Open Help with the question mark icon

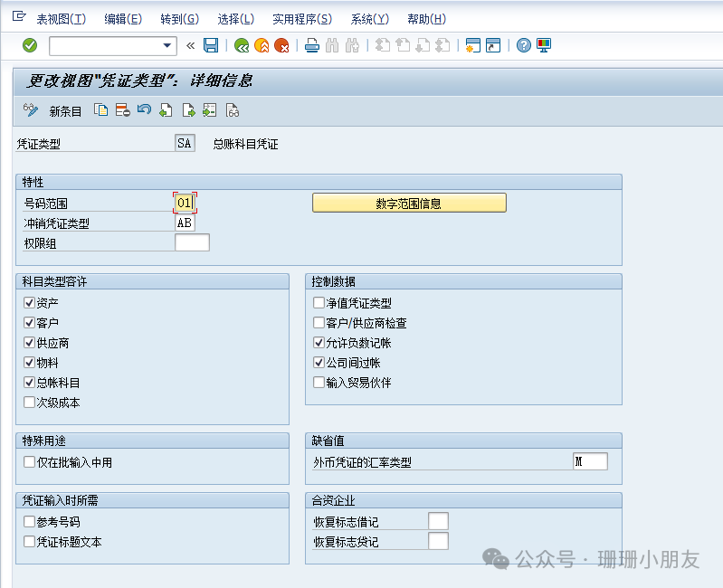pyautogui.click(x=524, y=45)
